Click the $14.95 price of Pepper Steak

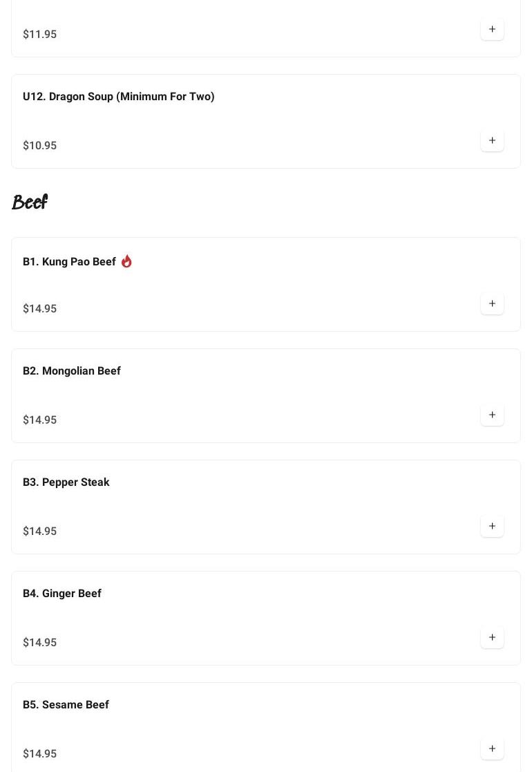[39, 531]
